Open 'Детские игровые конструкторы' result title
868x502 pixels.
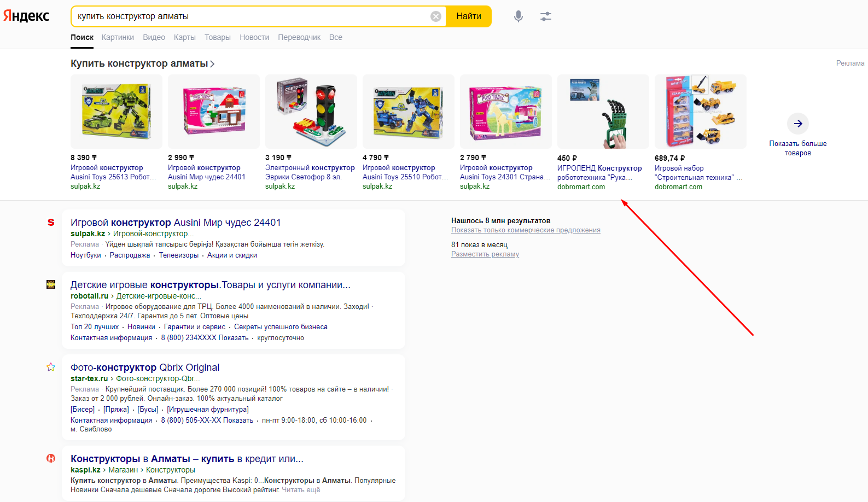(211, 285)
